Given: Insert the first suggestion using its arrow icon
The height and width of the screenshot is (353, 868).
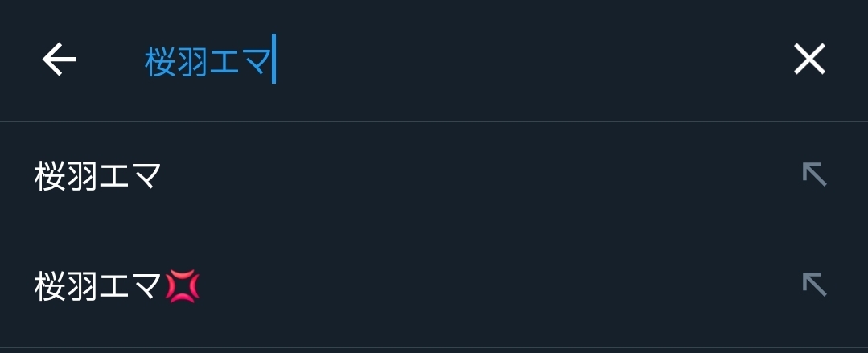Looking at the screenshot, I should click(814, 174).
